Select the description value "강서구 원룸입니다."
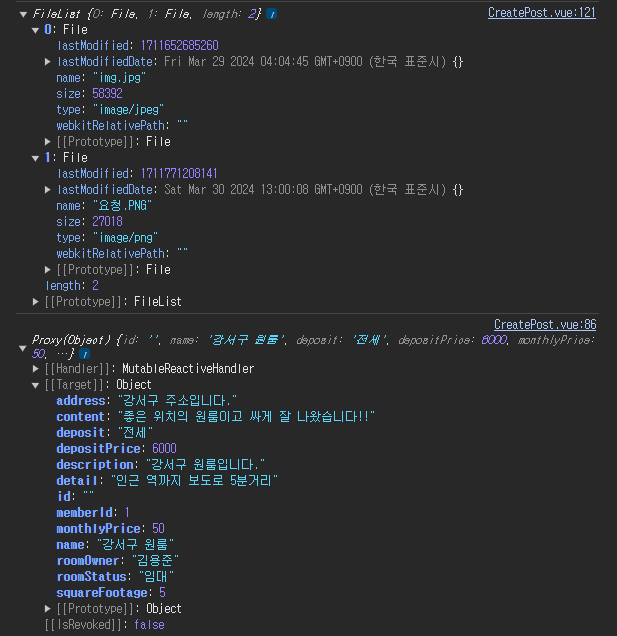The width and height of the screenshot is (617, 636). click(x=205, y=464)
